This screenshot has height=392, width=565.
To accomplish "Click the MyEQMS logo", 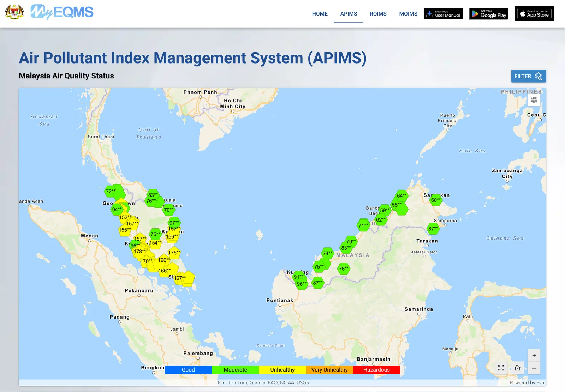I will coord(62,12).
